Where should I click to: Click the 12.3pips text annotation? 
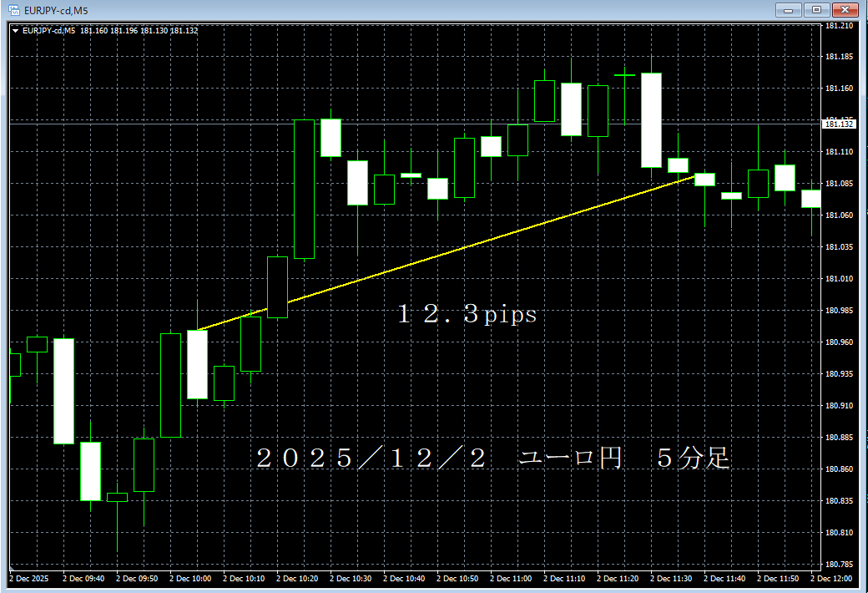click(x=467, y=314)
